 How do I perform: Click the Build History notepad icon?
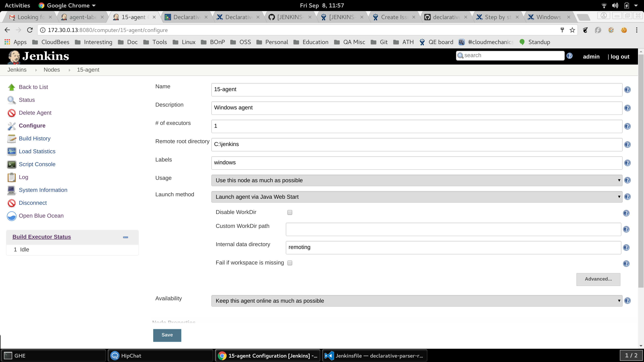(11, 139)
